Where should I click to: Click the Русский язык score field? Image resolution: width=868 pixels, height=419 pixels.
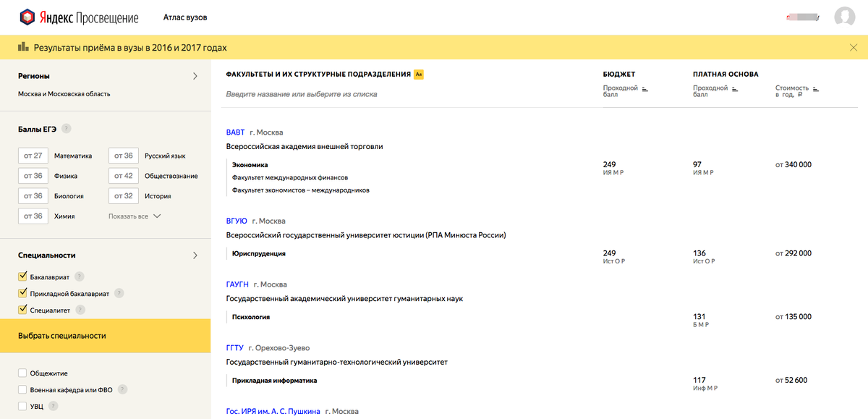click(123, 156)
